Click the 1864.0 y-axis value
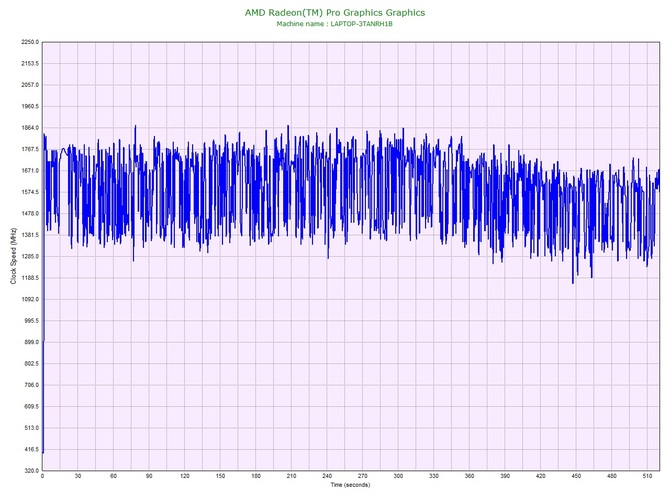Viewport: 670px width, 502px height. coord(30,128)
